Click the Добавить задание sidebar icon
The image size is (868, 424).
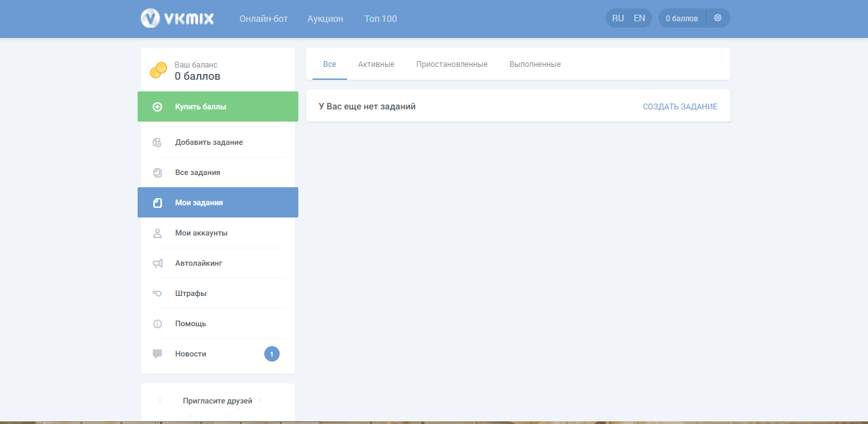click(x=158, y=142)
